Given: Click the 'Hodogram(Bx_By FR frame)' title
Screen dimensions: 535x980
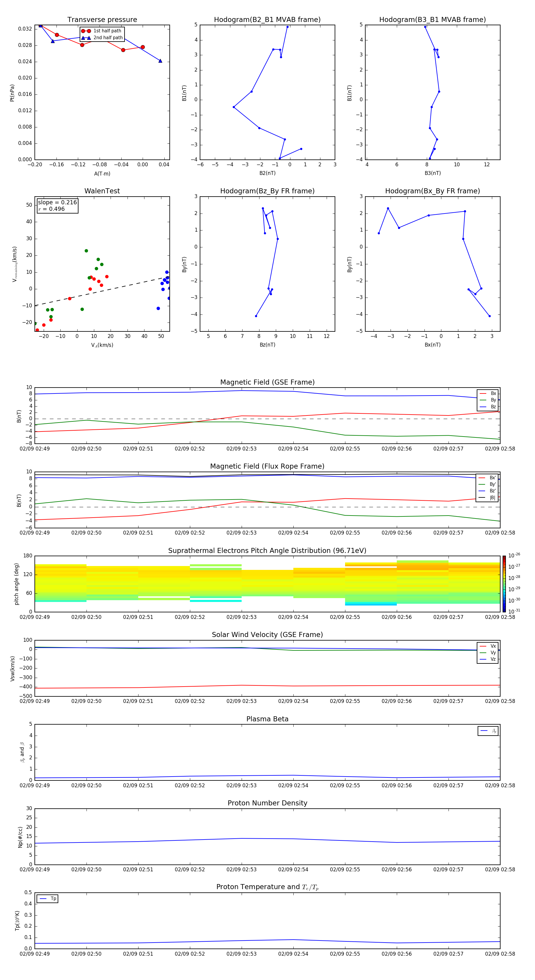Looking at the screenshot, I should [432, 191].
